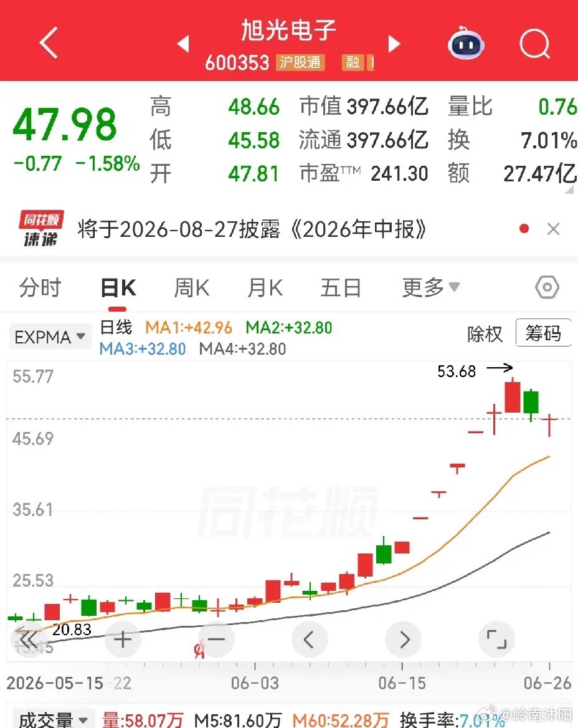Tap the 06-03 date axis marker
The width and height of the screenshot is (578, 728).
coord(255,683)
